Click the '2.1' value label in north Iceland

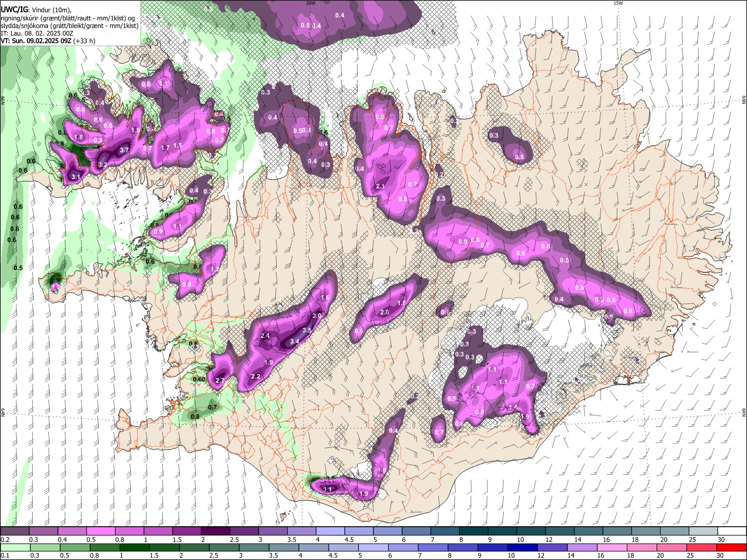(x=381, y=186)
